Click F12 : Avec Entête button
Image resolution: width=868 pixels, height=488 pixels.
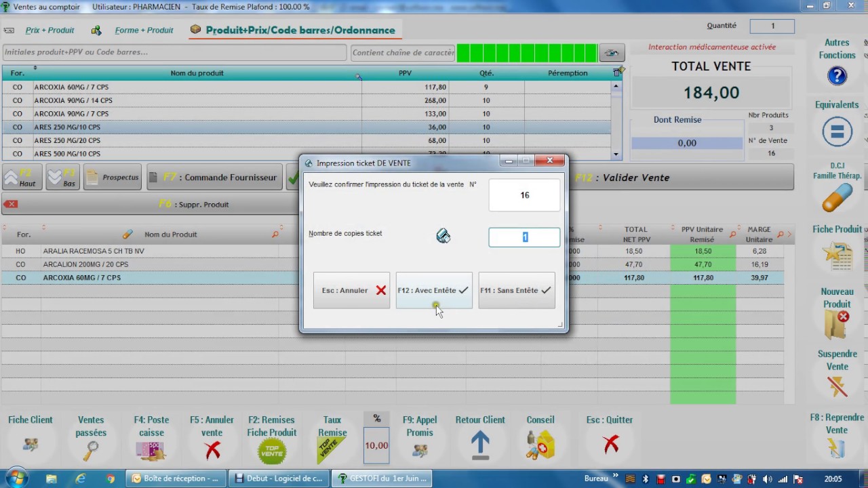[x=434, y=290]
